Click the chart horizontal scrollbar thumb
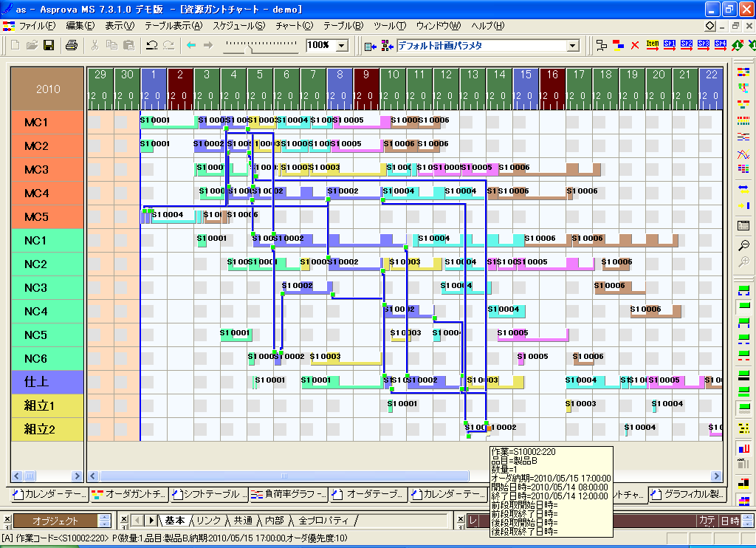This screenshot has width=756, height=548. (284, 476)
